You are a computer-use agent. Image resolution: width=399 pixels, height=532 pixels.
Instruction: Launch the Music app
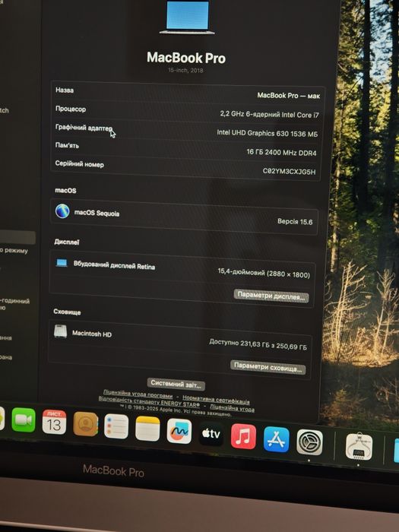[x=243, y=437]
